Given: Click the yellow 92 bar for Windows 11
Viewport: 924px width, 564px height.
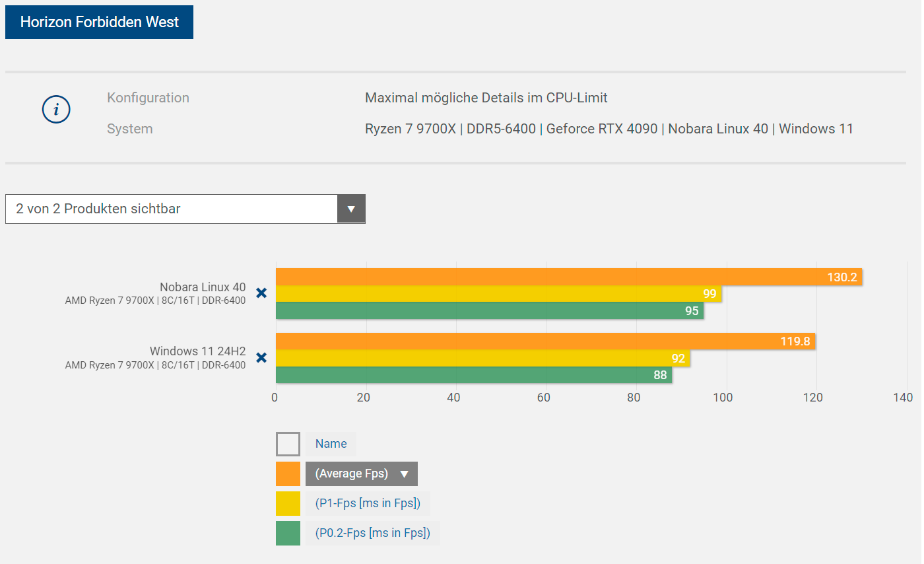Looking at the screenshot, I should (x=483, y=359).
